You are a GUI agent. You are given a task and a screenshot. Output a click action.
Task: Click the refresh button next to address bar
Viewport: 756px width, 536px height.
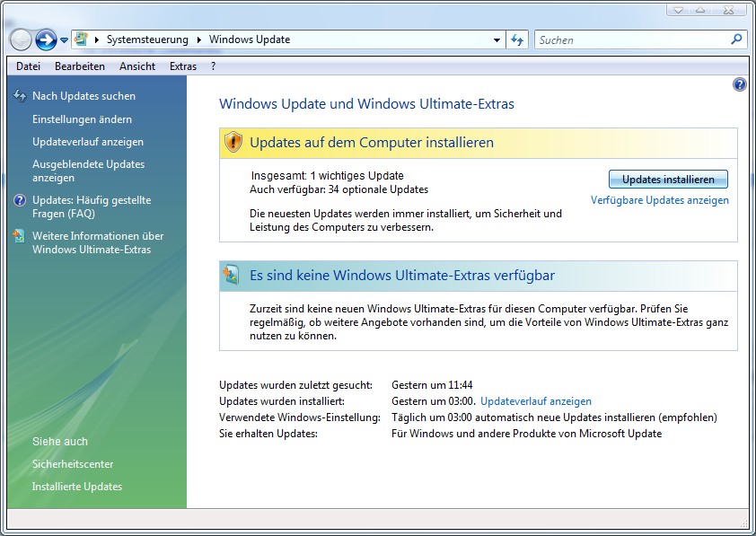point(517,40)
